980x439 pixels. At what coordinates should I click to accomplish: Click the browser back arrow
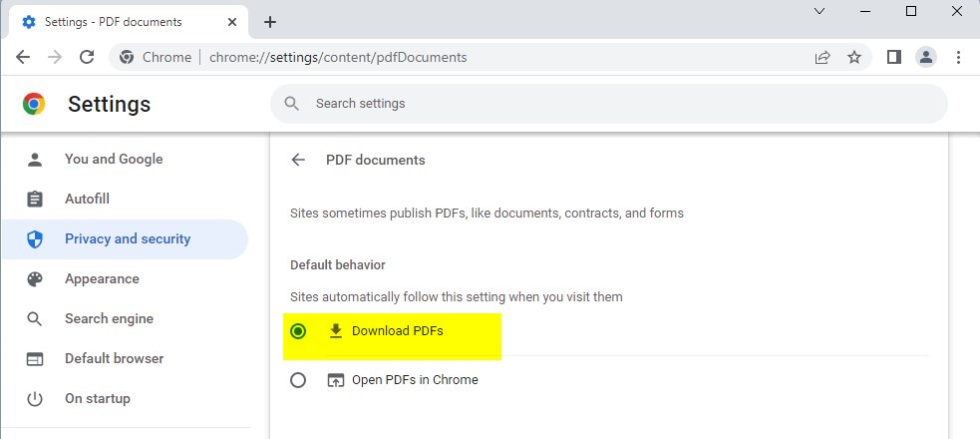(23, 57)
